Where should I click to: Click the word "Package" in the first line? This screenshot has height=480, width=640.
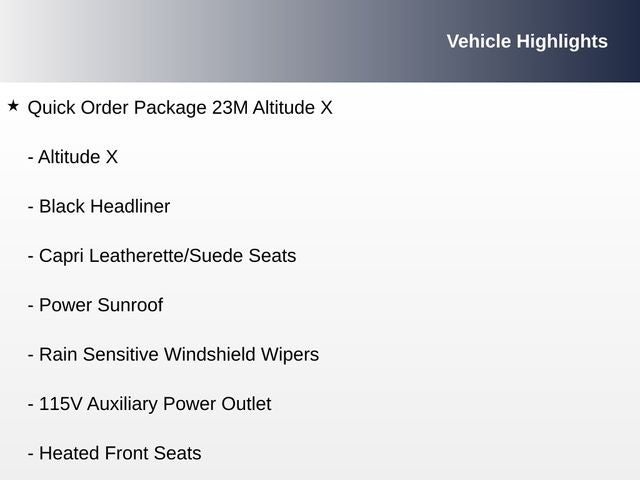click(x=171, y=108)
